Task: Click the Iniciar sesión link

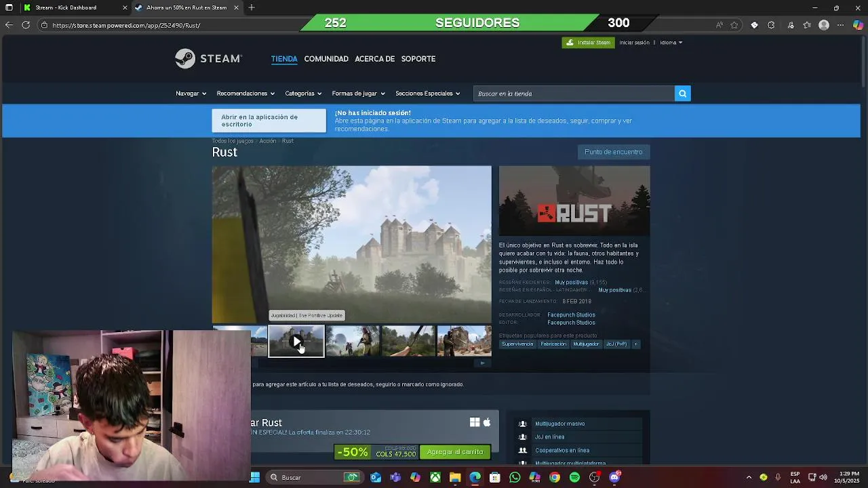Action: [x=634, y=43]
